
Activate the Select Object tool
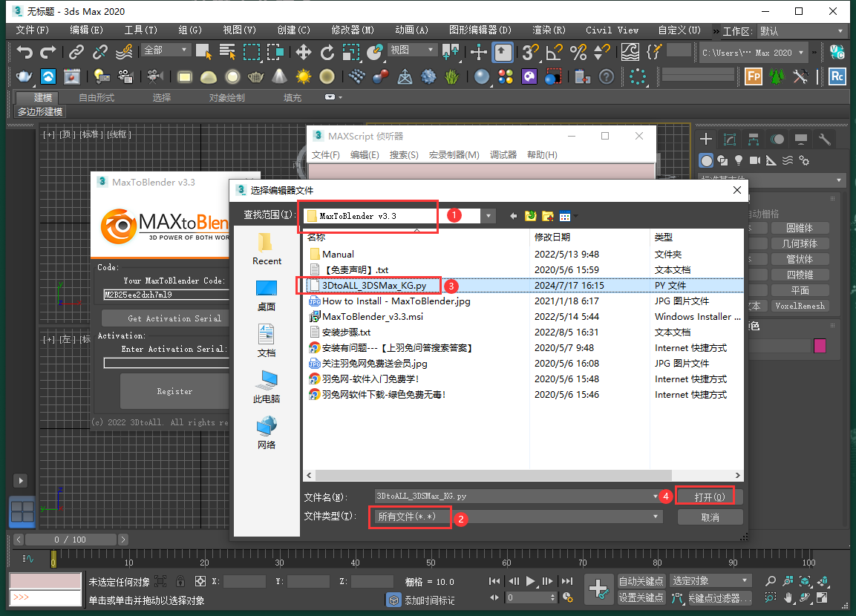tap(203, 53)
